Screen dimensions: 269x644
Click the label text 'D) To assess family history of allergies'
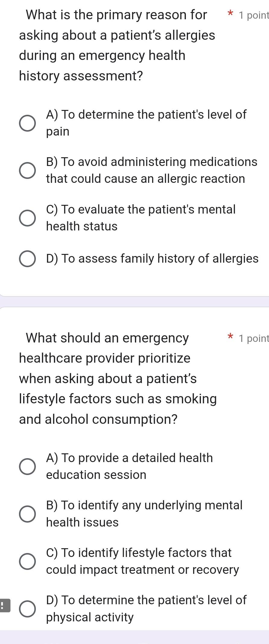[152, 259]
